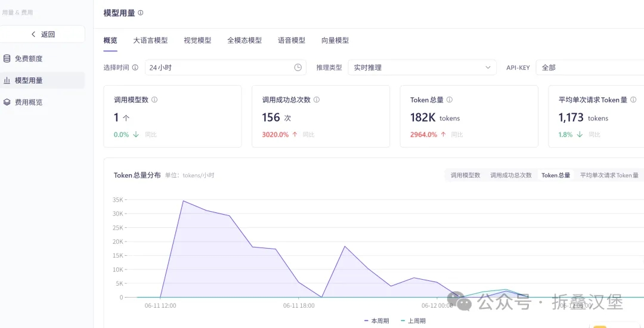Click the 0.0% change value
This screenshot has height=328, width=644.
click(121, 134)
